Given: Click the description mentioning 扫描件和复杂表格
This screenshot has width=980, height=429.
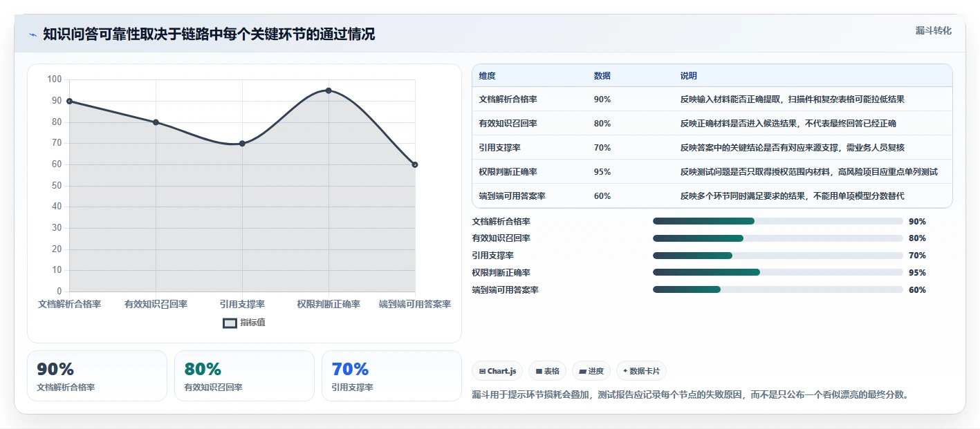Looking at the screenshot, I should 793,99.
